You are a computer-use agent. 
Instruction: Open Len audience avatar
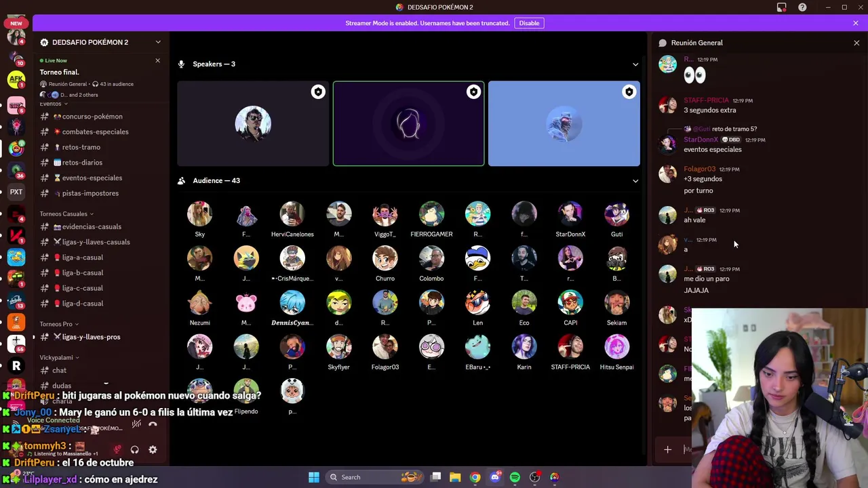[x=477, y=303]
